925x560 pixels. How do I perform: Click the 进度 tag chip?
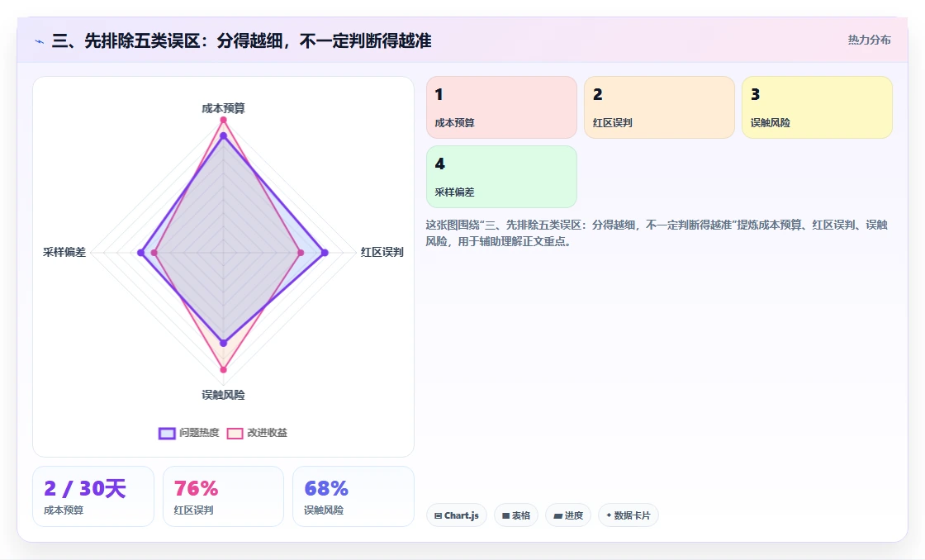(568, 515)
